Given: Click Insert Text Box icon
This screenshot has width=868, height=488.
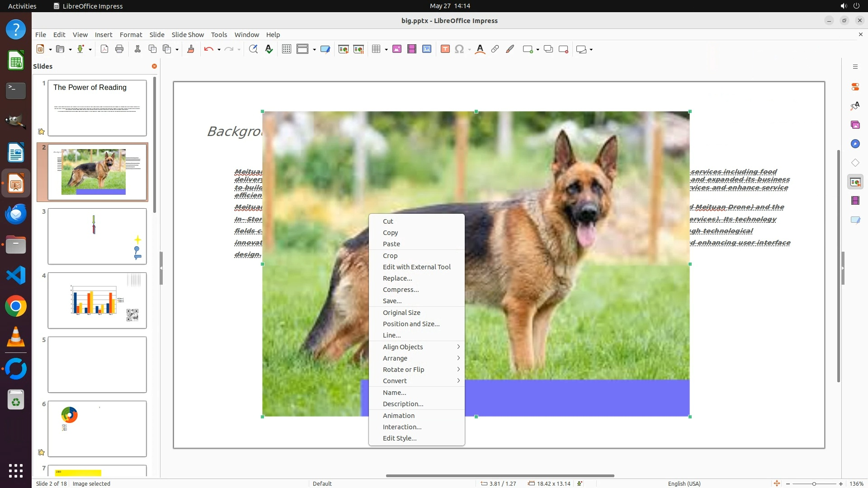Looking at the screenshot, I should click(445, 49).
